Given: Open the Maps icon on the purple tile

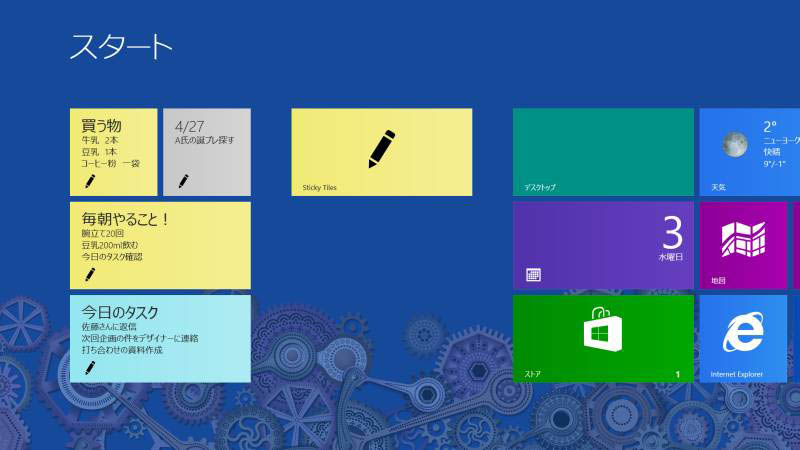Looking at the screenshot, I should pos(743,240).
